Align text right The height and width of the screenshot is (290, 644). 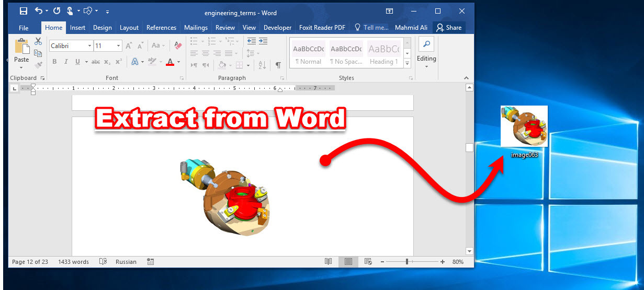[x=217, y=53]
